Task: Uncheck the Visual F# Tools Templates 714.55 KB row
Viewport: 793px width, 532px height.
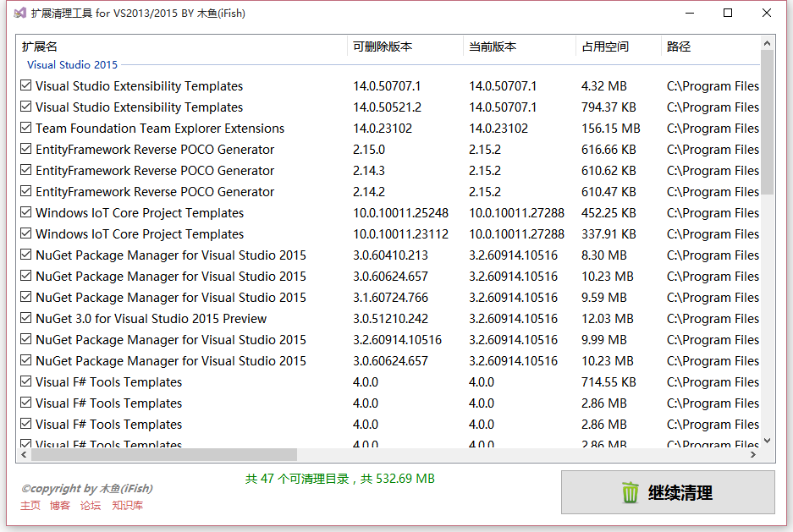Action: pos(25,381)
